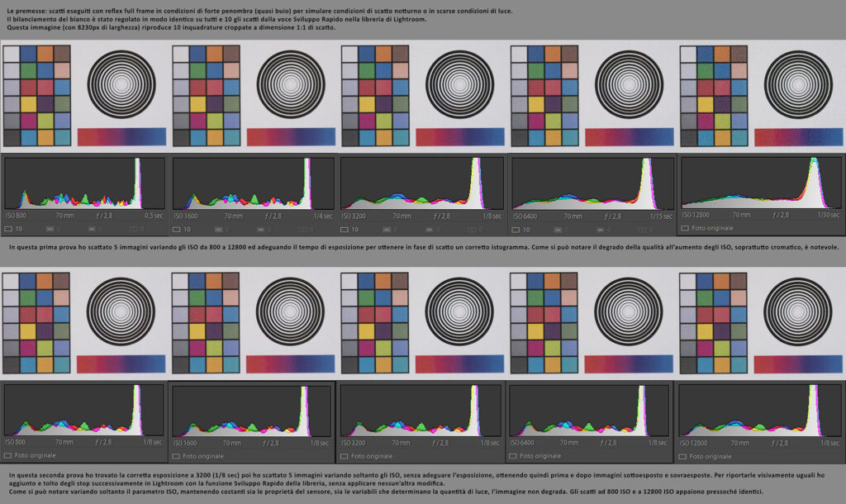Select test shot above ISO 800 0,5 sec histogram
The image size is (846, 504).
85,96
